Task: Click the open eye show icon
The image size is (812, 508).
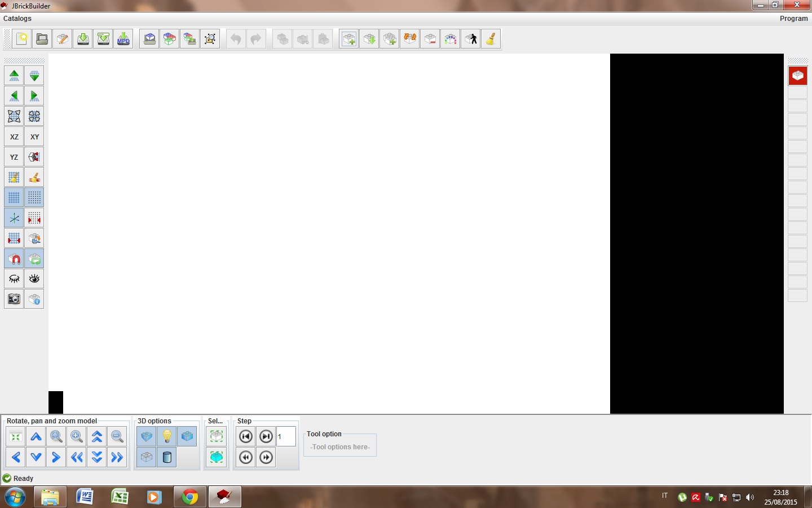Action: (34, 279)
